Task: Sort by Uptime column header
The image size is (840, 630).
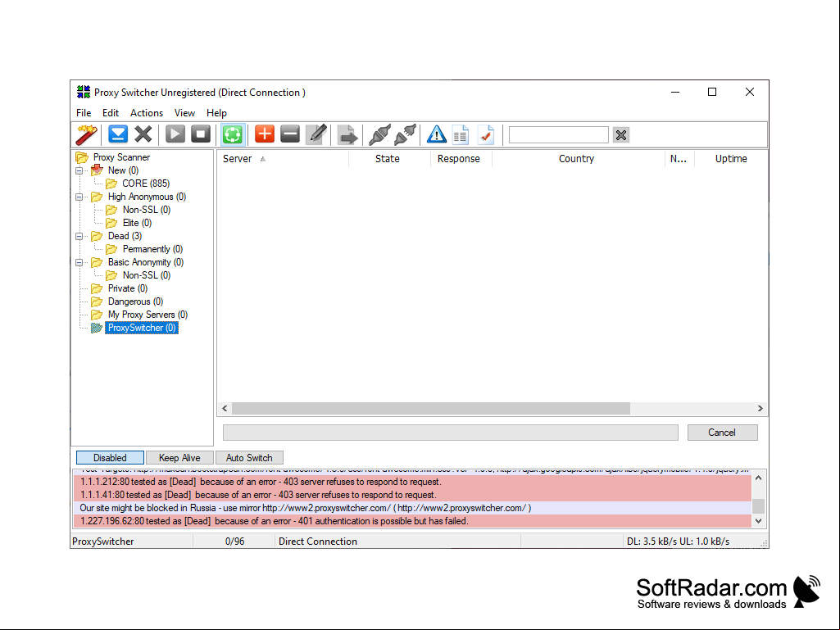Action: tap(731, 159)
